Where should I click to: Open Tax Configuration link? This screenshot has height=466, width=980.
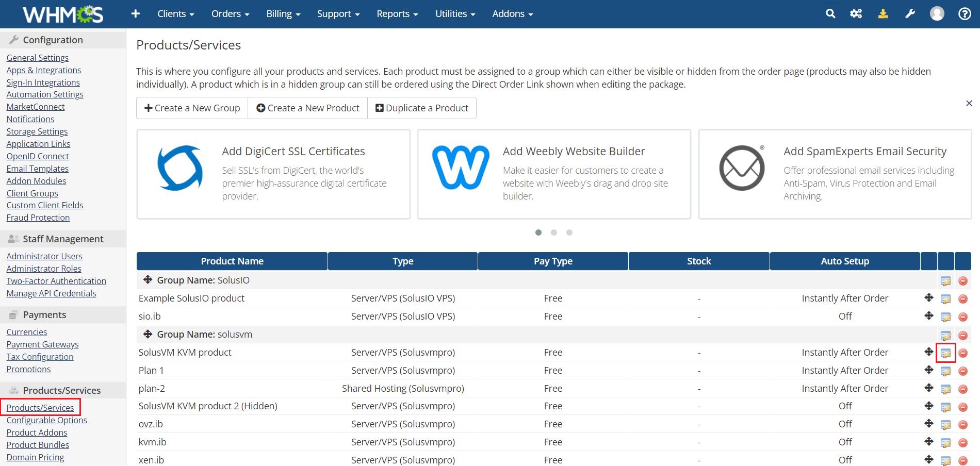pos(40,357)
